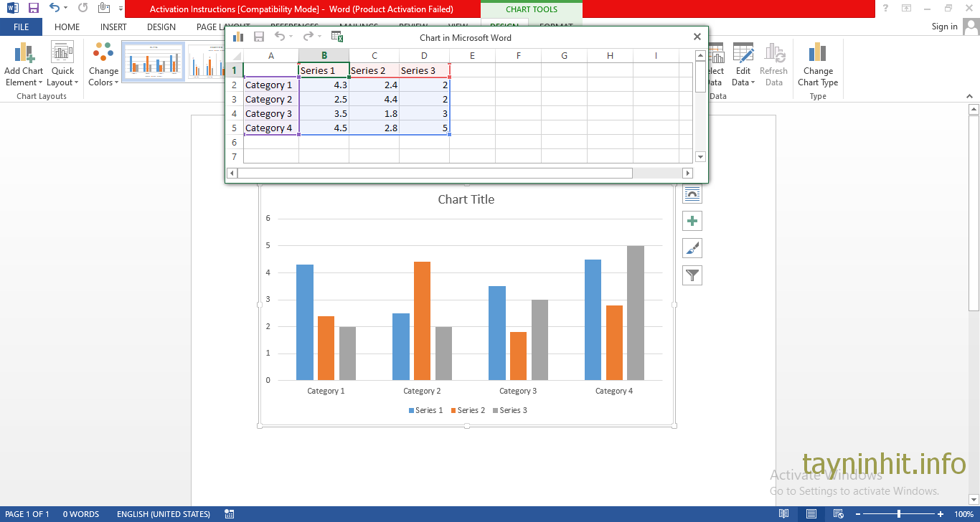Open Layout Options button next to chart
The image size is (980, 522).
(x=692, y=194)
